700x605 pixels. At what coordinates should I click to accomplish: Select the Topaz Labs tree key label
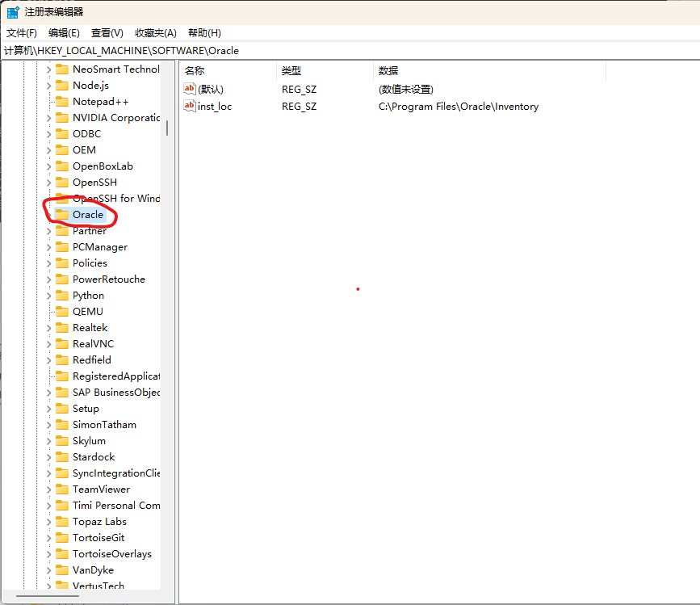point(99,522)
